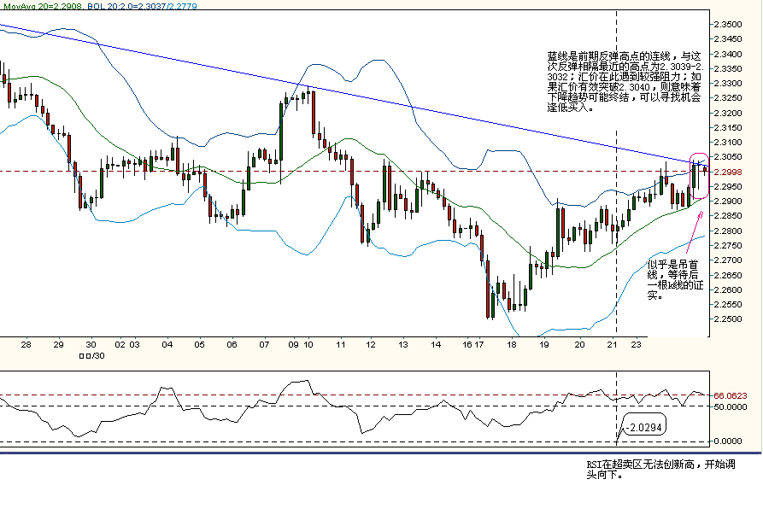
Task: Click the 50.0000 RSI midline label
Action: [x=731, y=406]
